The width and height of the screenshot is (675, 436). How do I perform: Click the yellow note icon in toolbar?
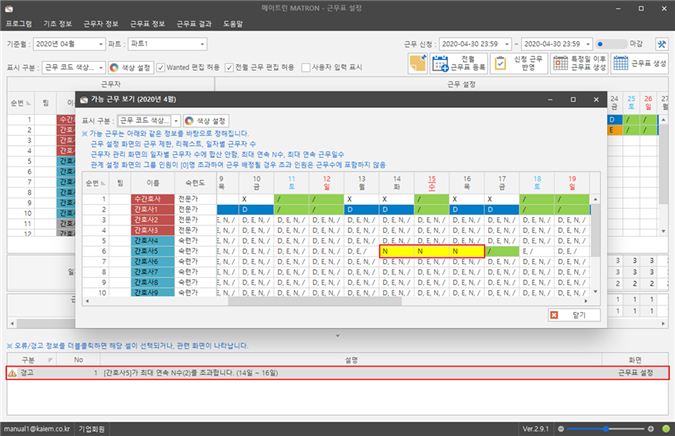tap(418, 64)
